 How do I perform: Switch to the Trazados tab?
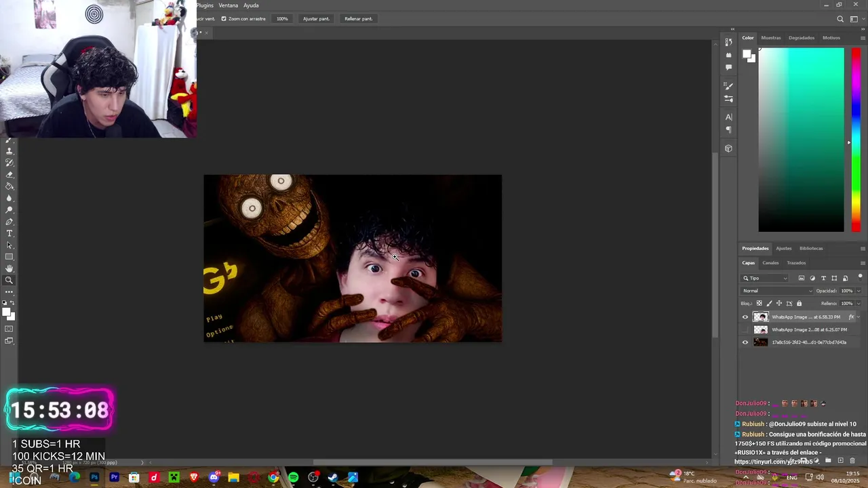pyautogui.click(x=796, y=263)
